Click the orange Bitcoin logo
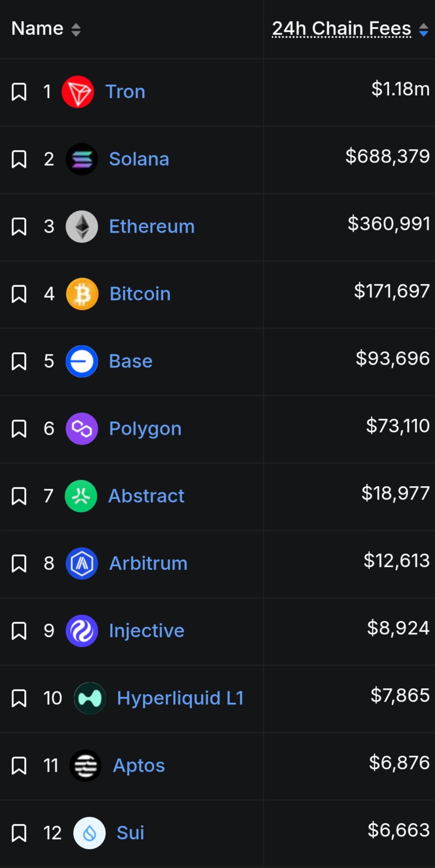 pos(82,294)
